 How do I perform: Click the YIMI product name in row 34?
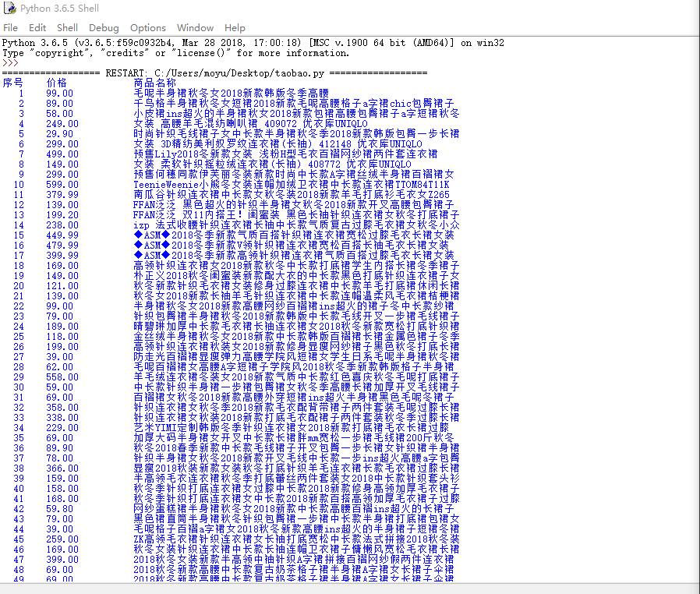[291, 427]
